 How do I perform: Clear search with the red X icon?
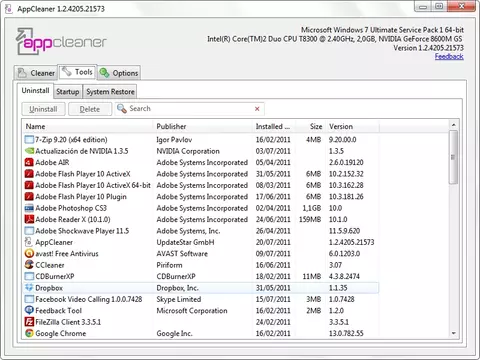click(257, 109)
